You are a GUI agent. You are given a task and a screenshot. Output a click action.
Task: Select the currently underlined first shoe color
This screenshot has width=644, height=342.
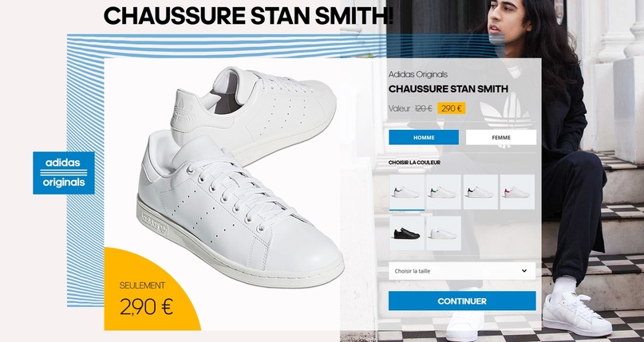pyautogui.click(x=407, y=192)
